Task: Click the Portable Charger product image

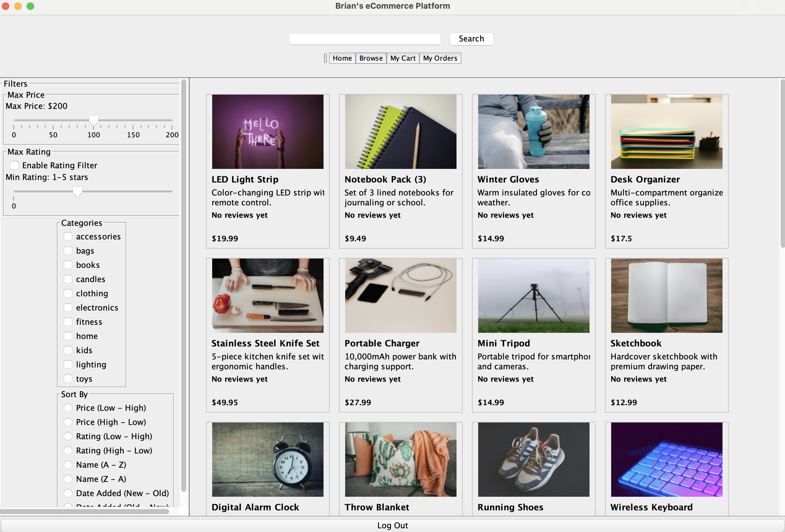Action: coord(400,295)
